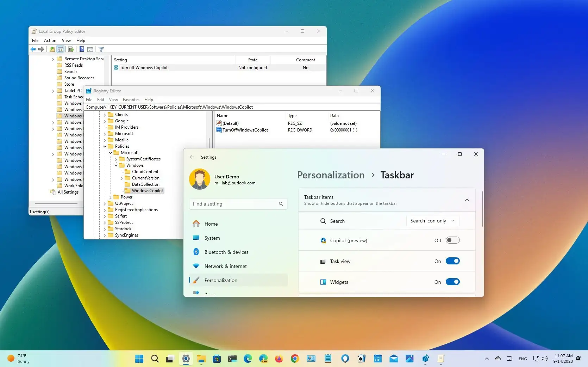Expand the CurrentVersion registry key
This screenshot has height=367, width=588.
click(x=121, y=178)
